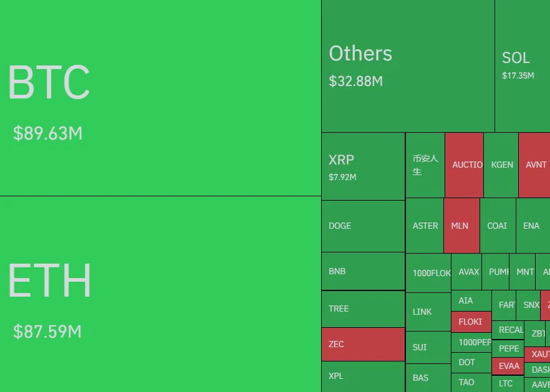550x392 pixels.
Task: Open the TREE tile
Action: click(x=363, y=308)
